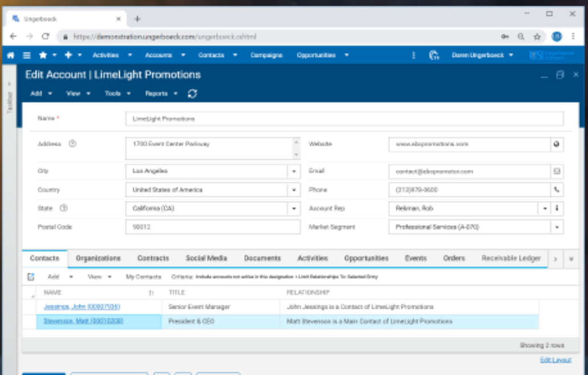This screenshot has height=375, width=588.
Task: Open the State dropdown arrow
Action: click(x=294, y=208)
